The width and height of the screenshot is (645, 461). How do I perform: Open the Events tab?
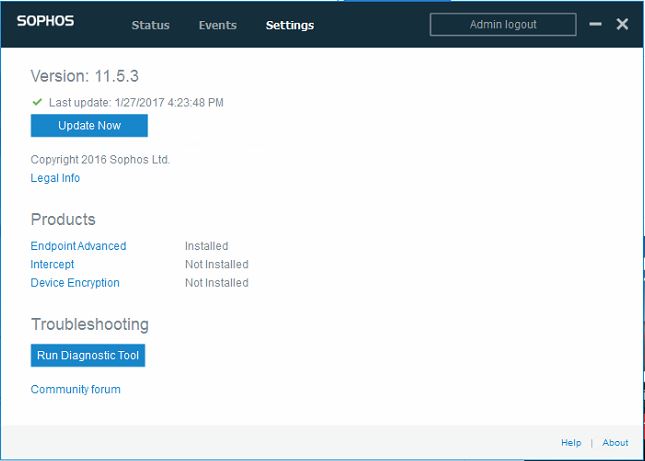218,25
